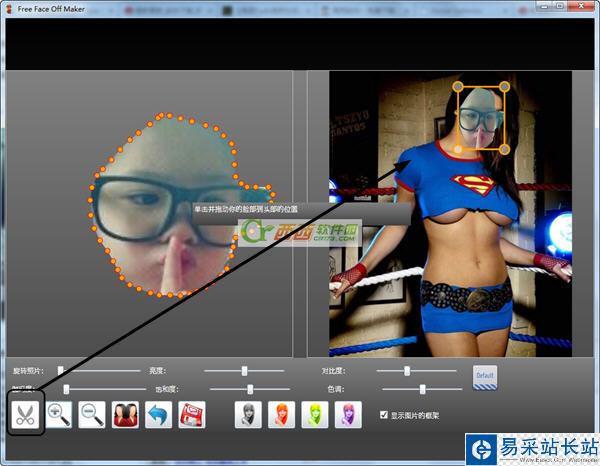600x466 pixels.
Task: Apply the purple face effect icon
Action: click(348, 415)
